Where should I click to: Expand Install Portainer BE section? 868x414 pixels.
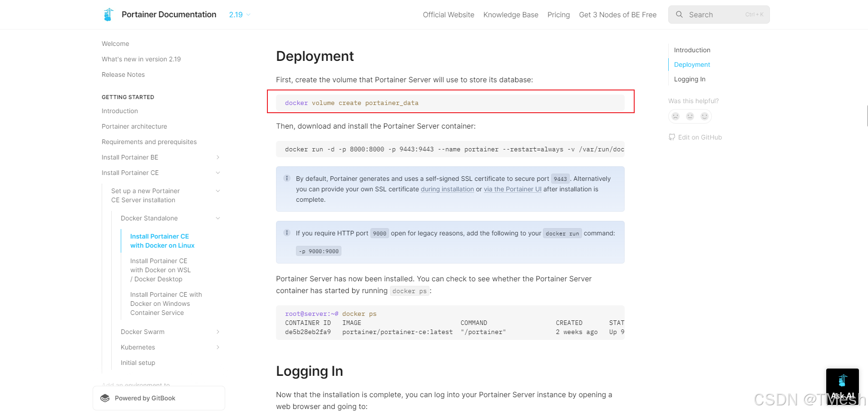(218, 157)
